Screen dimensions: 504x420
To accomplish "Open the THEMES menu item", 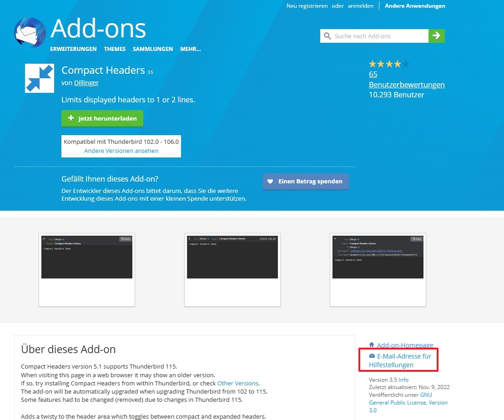I will [115, 49].
